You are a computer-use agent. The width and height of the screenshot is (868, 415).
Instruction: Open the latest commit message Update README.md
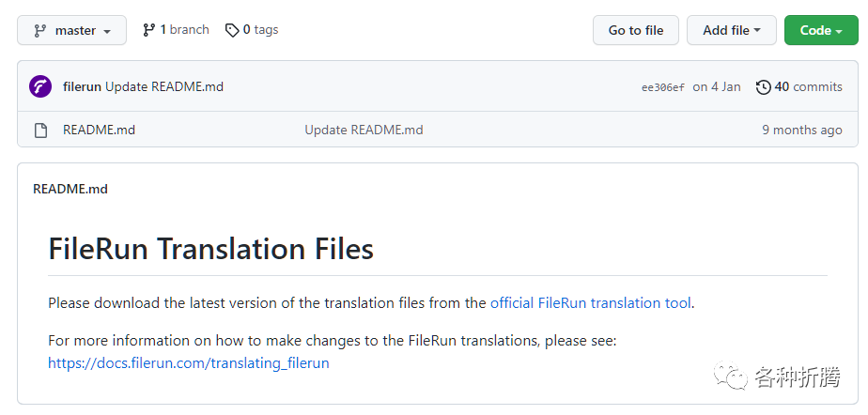(x=164, y=86)
